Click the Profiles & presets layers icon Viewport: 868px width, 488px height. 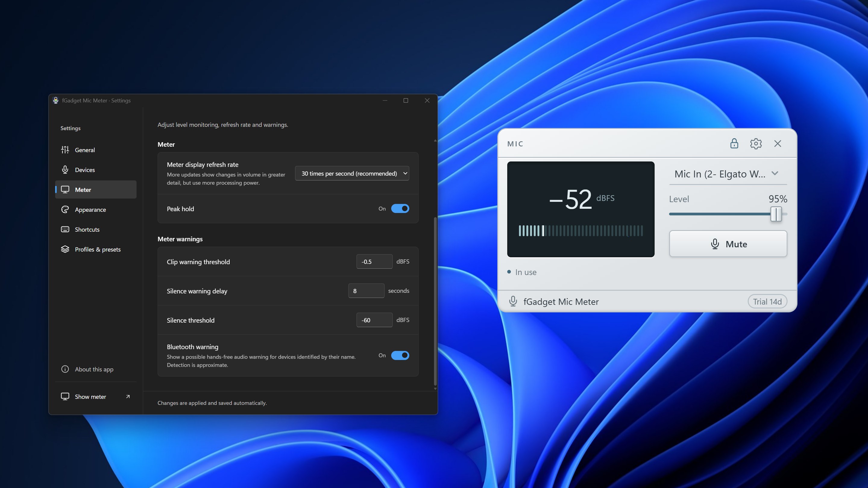tap(65, 249)
